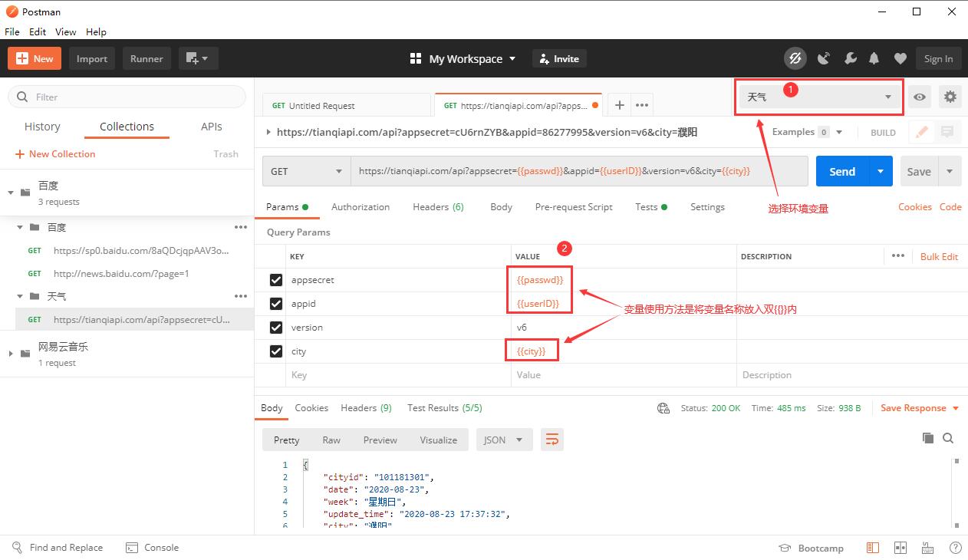968x560 pixels.
Task: Uncheck the version parameter checkbox
Action: pos(276,328)
